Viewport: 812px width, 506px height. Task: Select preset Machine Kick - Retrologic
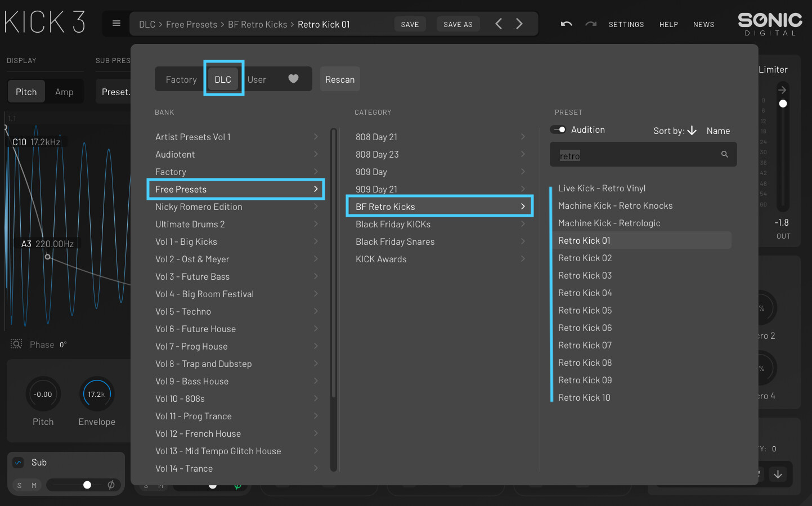point(609,223)
